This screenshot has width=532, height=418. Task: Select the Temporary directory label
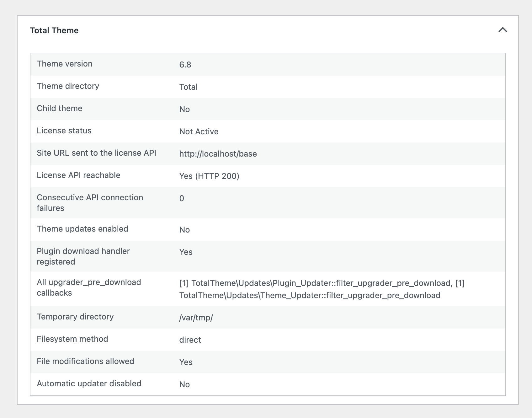point(75,317)
